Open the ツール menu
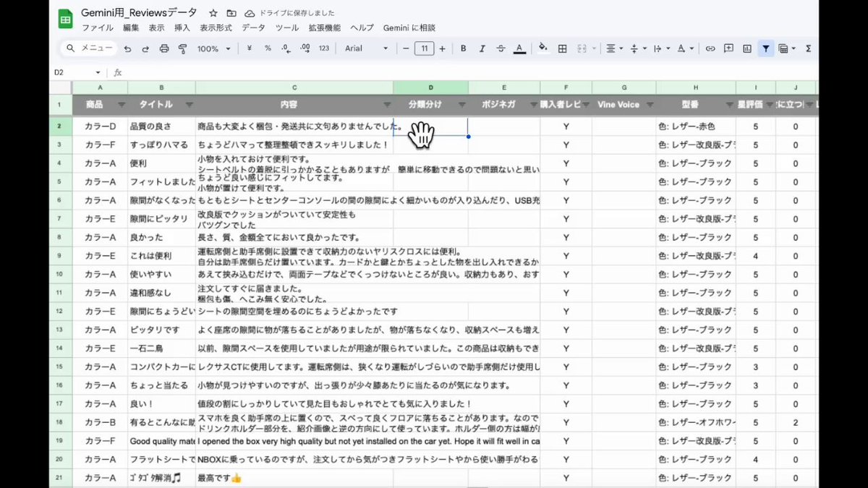This screenshot has width=868, height=488. (x=287, y=27)
